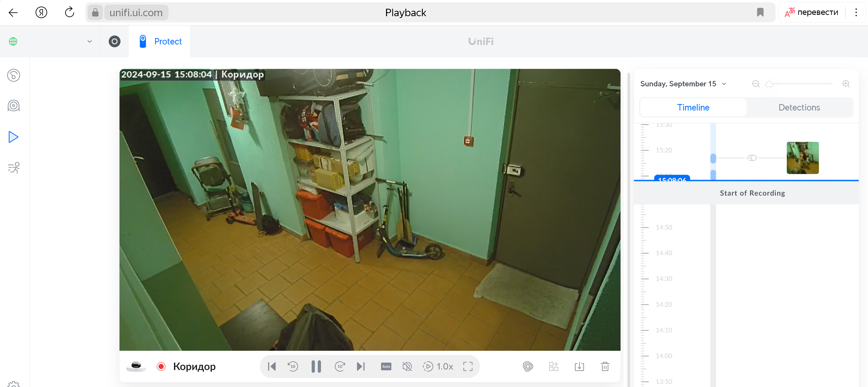Switch to the Detections tab
The height and width of the screenshot is (387, 868).
pos(799,107)
